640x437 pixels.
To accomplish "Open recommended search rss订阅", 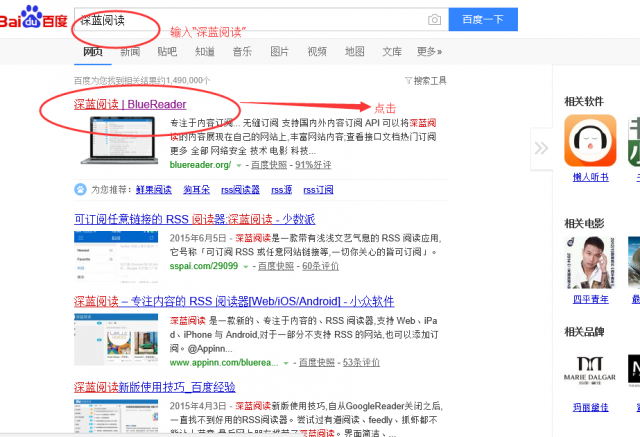I will tap(318, 190).
